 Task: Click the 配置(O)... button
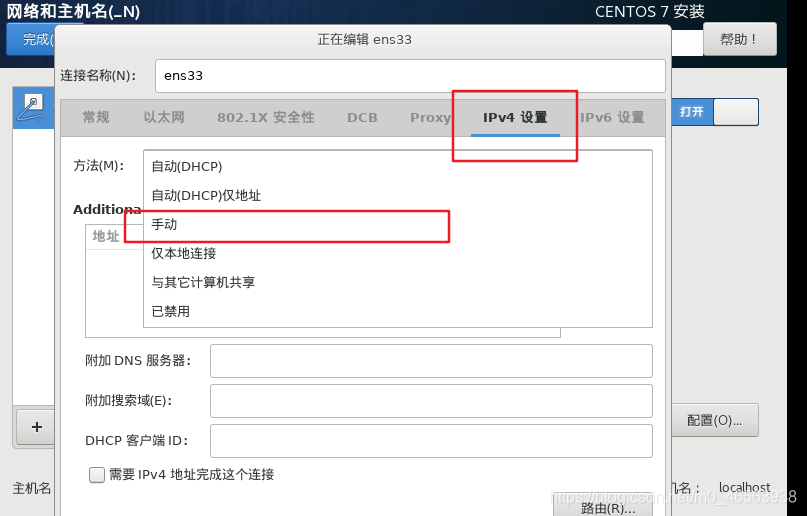pyautogui.click(x=714, y=420)
